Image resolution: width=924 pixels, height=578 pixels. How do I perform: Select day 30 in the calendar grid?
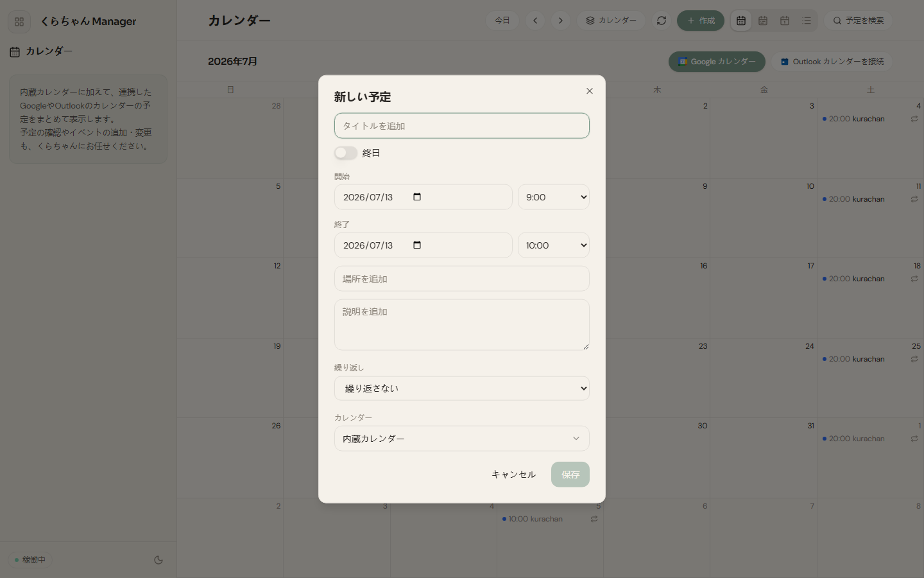pos(703,426)
